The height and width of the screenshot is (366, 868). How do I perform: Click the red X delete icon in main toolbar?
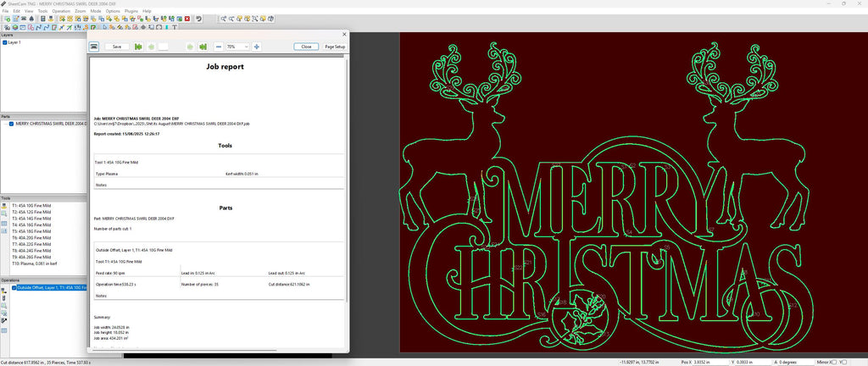[x=187, y=19]
